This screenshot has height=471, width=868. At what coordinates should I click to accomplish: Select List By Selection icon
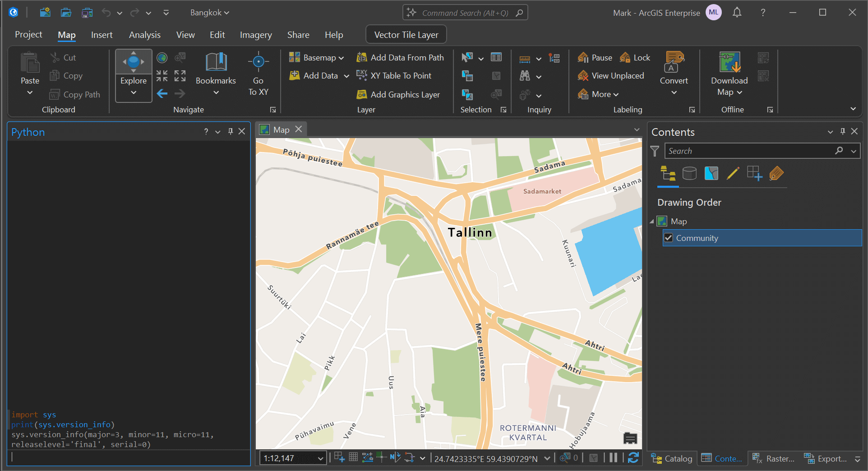(x=711, y=173)
